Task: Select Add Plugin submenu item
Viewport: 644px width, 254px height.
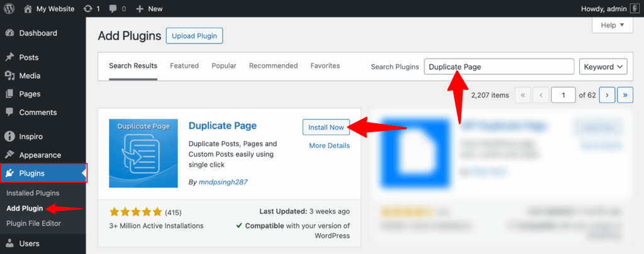Action: (x=25, y=208)
